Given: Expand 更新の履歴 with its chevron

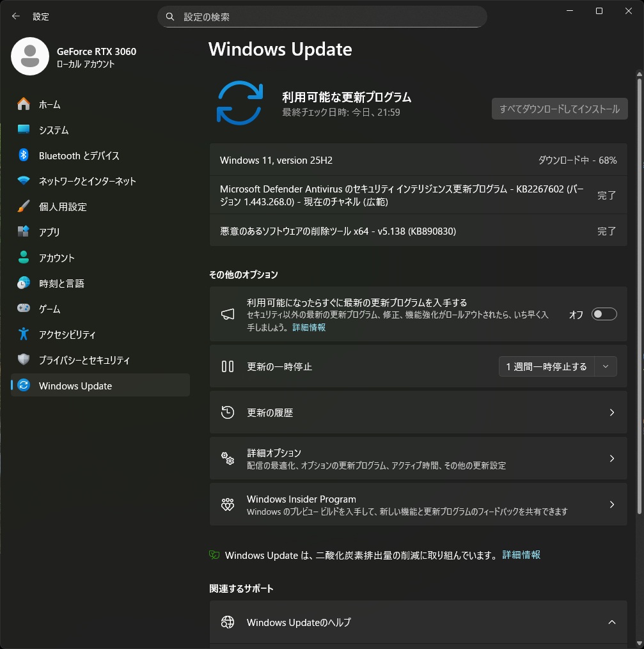Looking at the screenshot, I should click(612, 412).
